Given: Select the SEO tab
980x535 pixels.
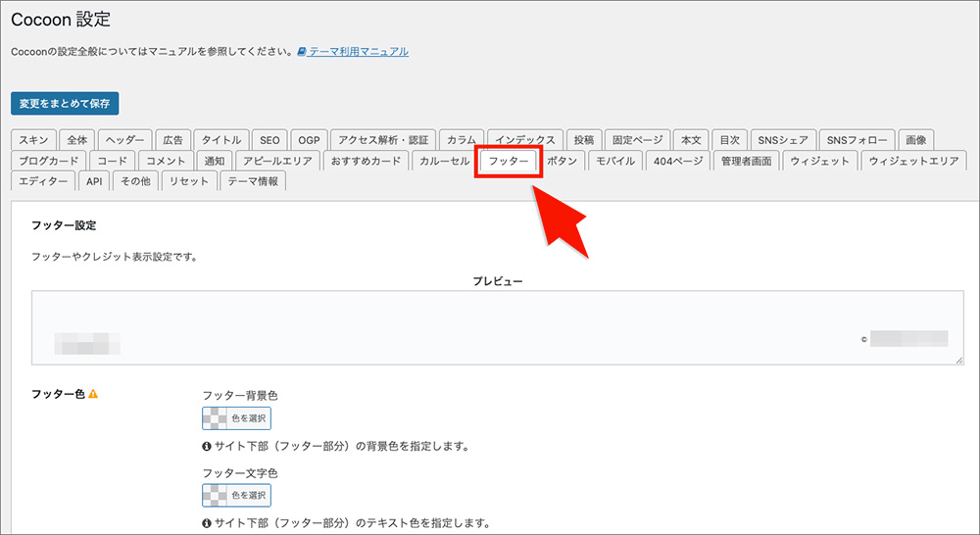Looking at the screenshot, I should click(270, 140).
